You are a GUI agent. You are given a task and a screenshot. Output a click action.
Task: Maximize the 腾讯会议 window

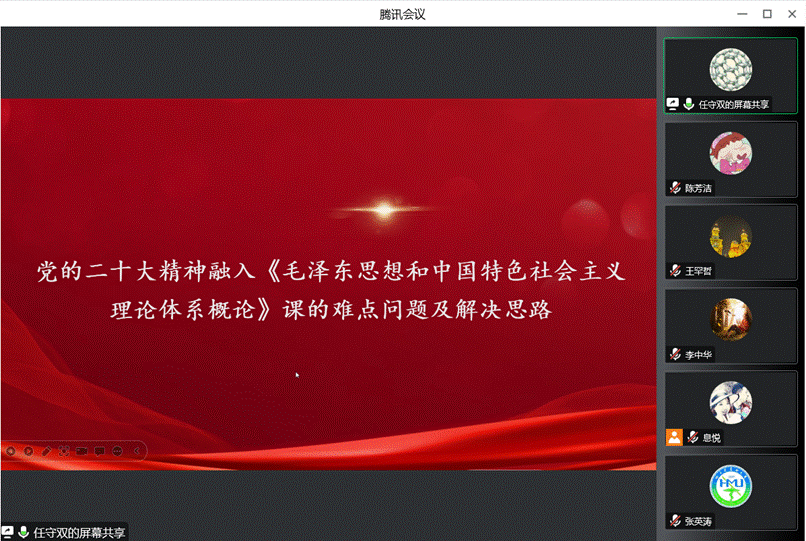point(767,13)
